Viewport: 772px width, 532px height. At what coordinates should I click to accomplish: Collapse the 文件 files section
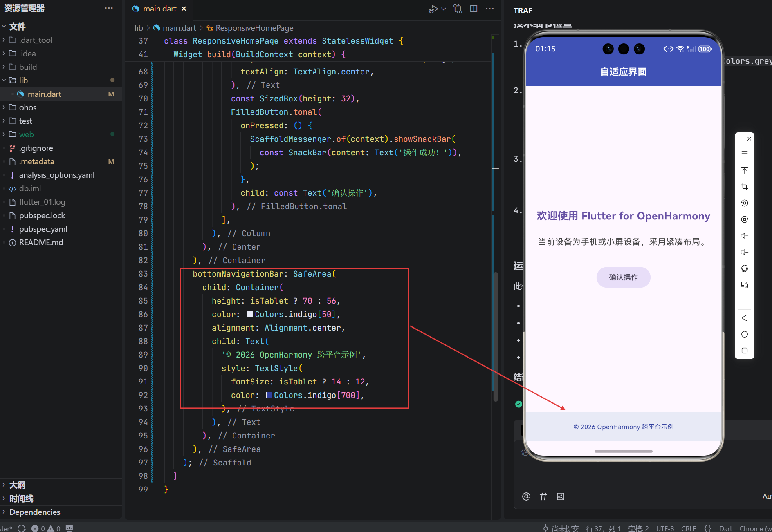(x=61, y=27)
